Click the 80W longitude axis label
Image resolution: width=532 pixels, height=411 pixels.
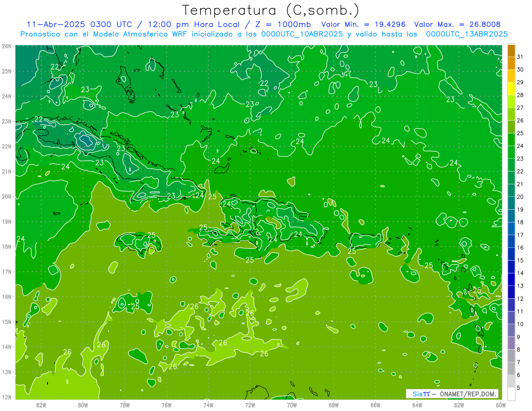tap(82, 404)
